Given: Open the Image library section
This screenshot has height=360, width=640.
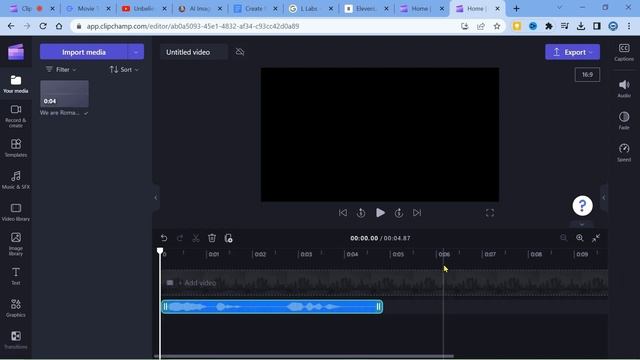Looking at the screenshot, I should [x=16, y=244].
